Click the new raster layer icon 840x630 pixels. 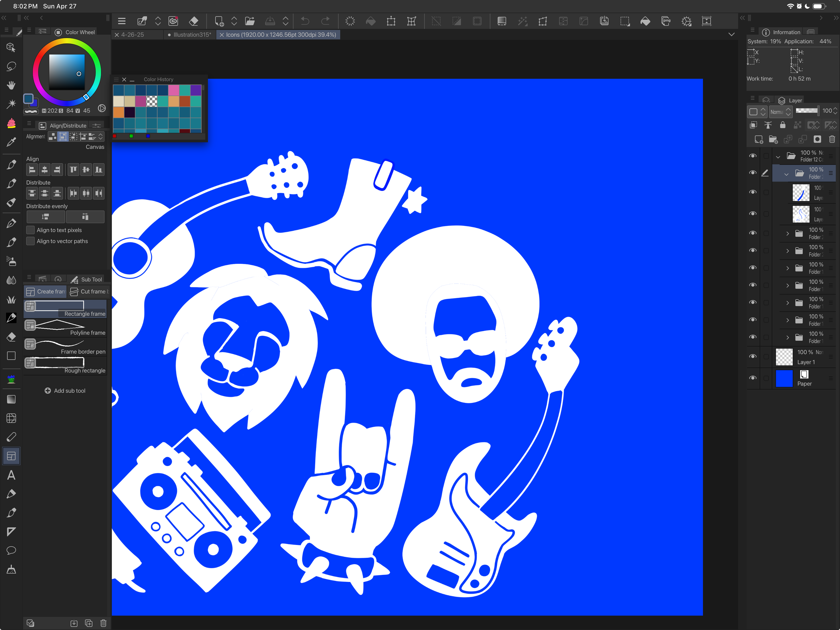758,139
